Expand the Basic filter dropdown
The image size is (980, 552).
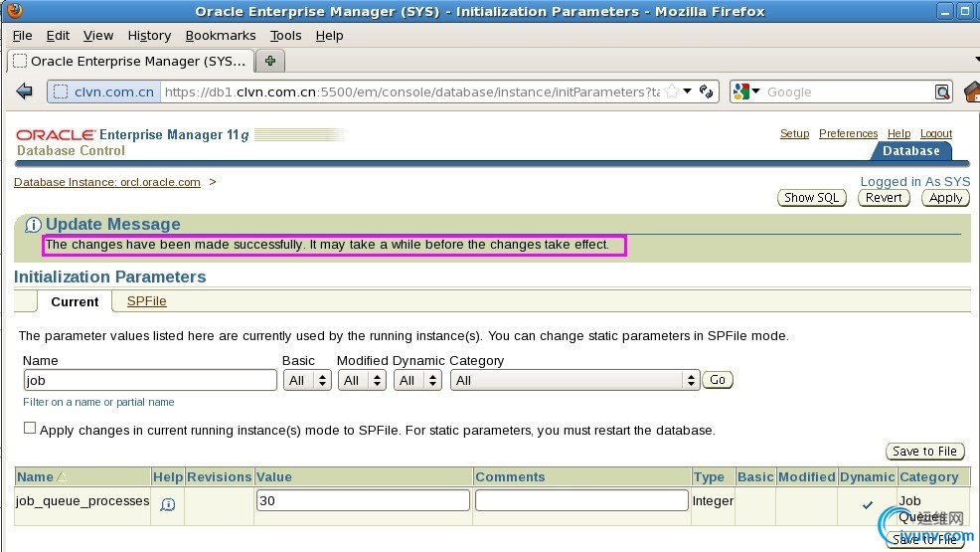307,380
